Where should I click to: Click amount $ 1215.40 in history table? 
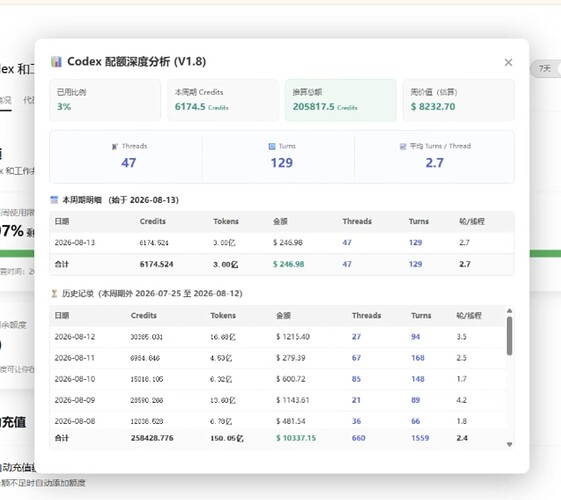293,337
